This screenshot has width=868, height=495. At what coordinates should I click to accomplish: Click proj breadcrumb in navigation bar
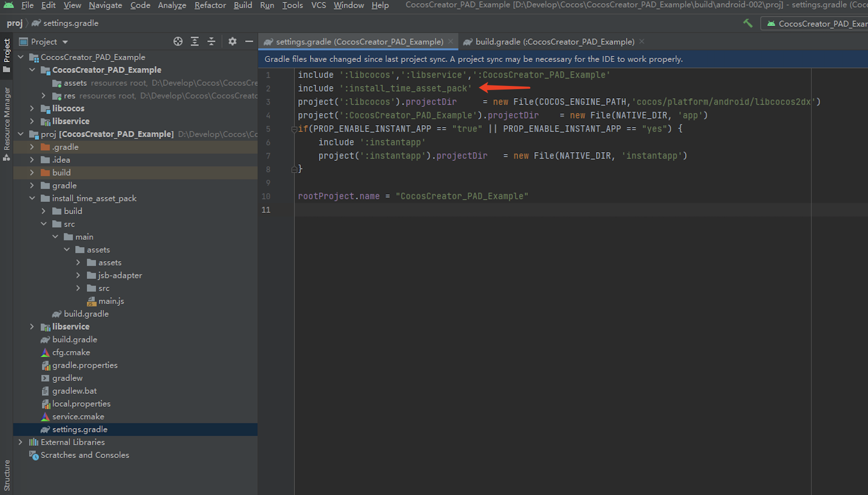pos(14,23)
